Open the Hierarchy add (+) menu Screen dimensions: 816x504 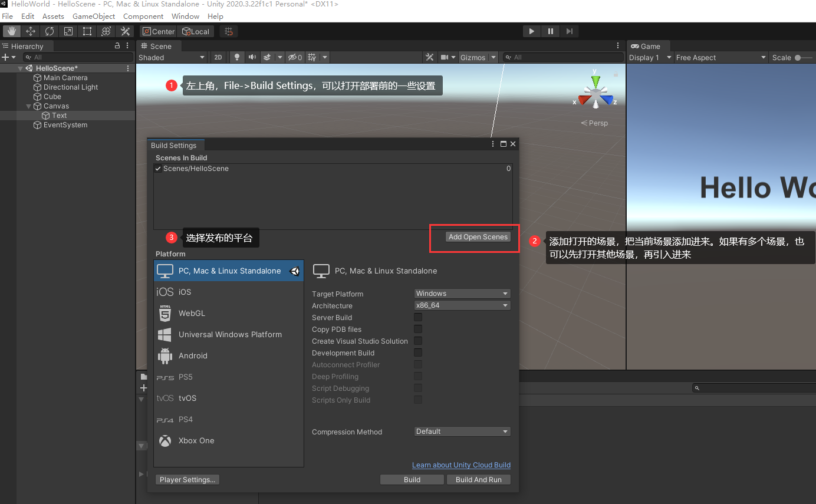click(8, 57)
